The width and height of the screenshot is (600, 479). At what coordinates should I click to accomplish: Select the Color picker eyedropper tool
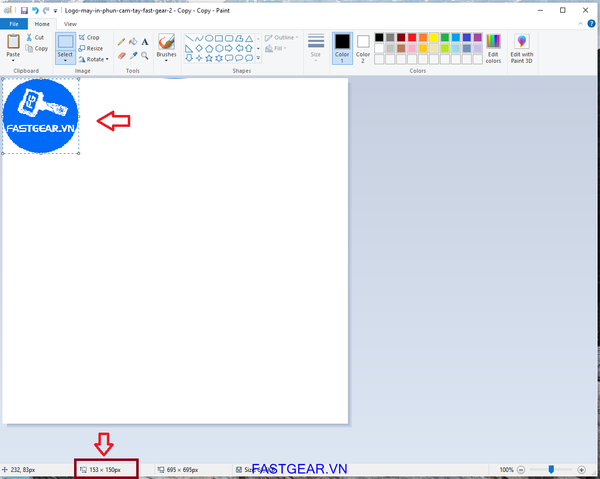(133, 56)
